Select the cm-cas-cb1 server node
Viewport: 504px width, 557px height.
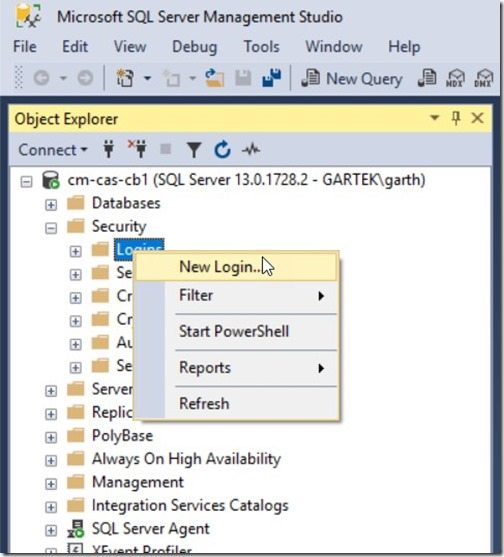coord(246,180)
